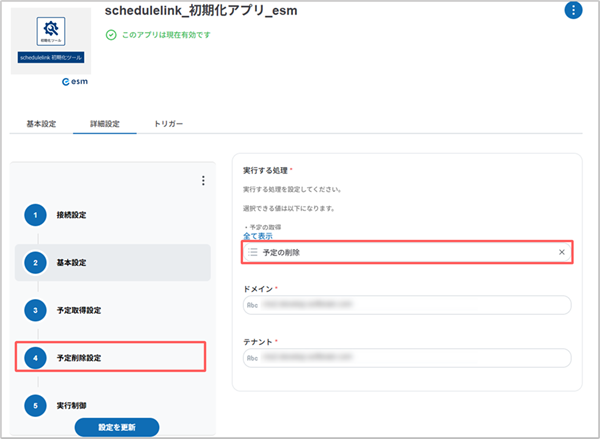Open the step panel three-dot menu

tap(203, 181)
